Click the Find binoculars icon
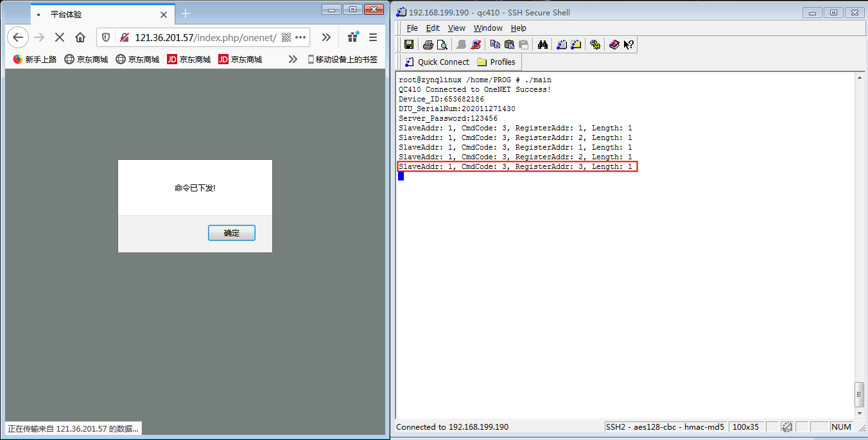 click(542, 44)
